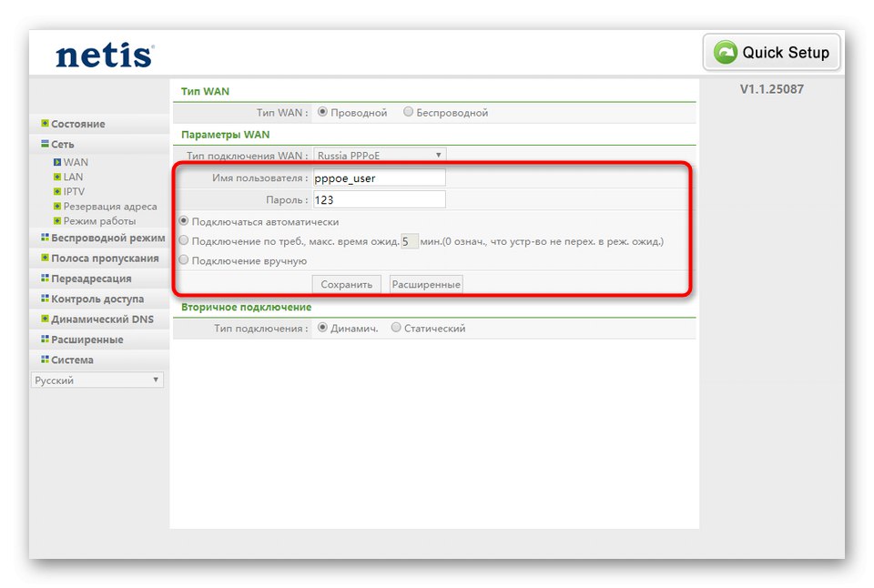Expand the Контроль доступа section
Viewport: 874px width, 588px height.
pyautogui.click(x=97, y=299)
